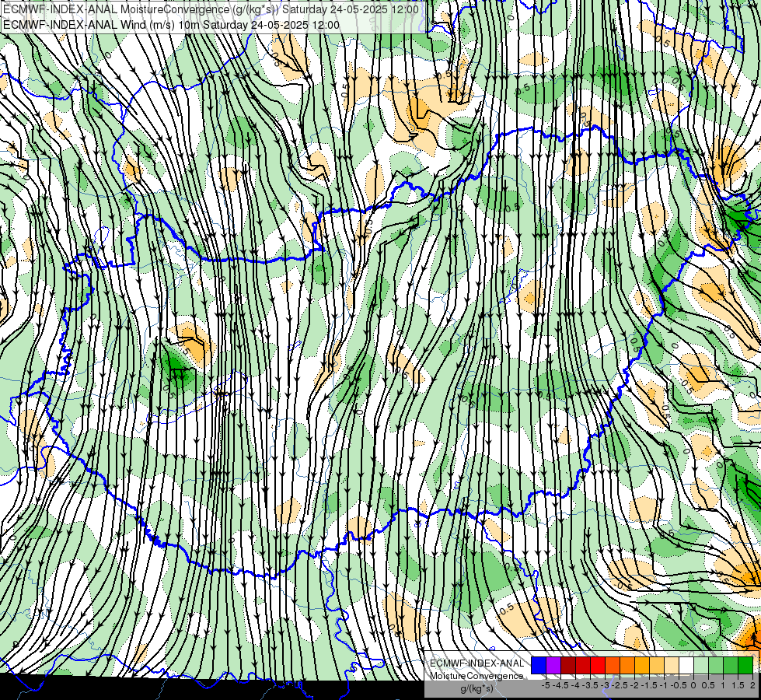Viewport: 761px width, 700px height.
Task: Pick the bright red swatch between -3.5 and -3
Action: pyautogui.click(x=598, y=665)
